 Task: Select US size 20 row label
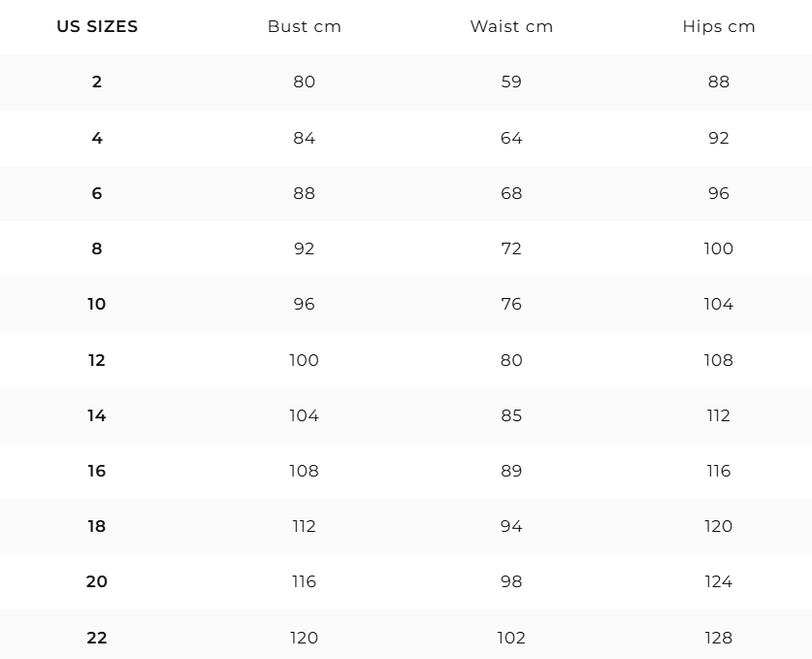(x=97, y=581)
